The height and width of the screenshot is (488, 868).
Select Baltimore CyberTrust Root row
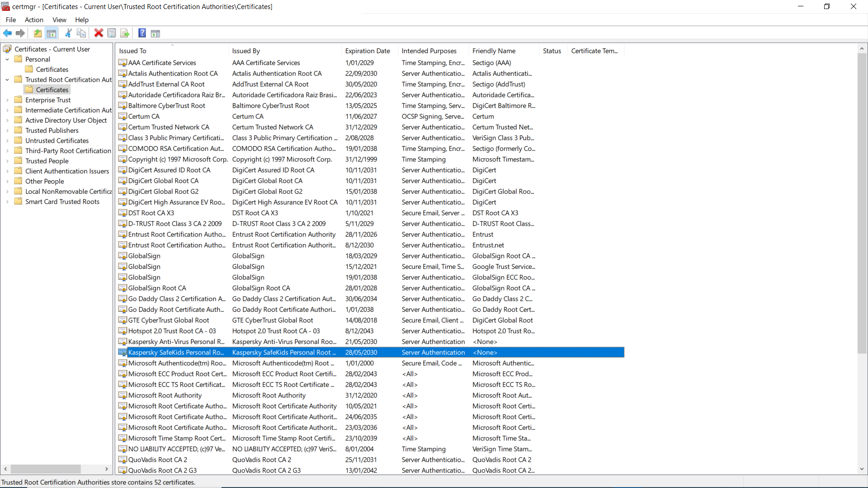click(371, 105)
